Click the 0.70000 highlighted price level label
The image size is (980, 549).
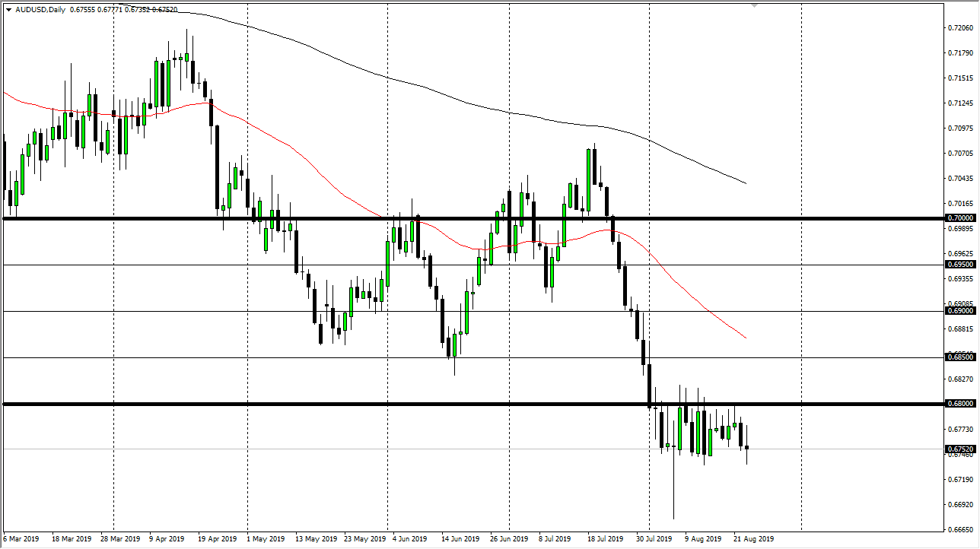(x=959, y=218)
